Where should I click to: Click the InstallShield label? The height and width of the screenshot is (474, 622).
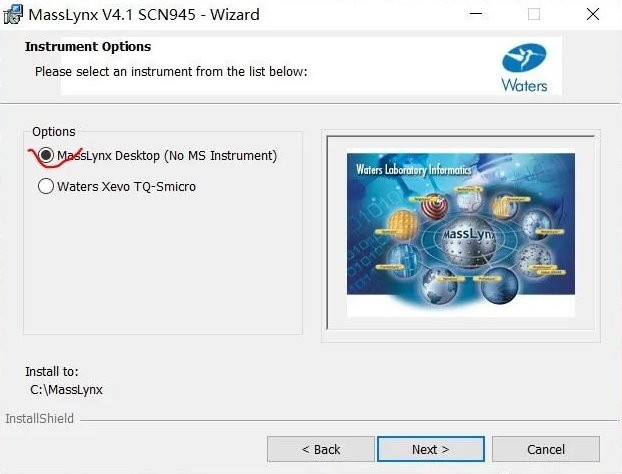[40, 418]
